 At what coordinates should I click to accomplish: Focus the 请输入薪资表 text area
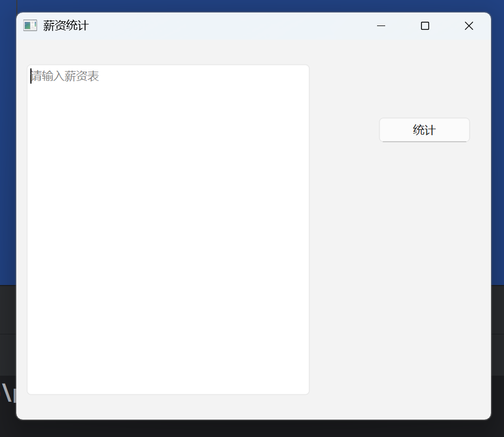(168, 230)
